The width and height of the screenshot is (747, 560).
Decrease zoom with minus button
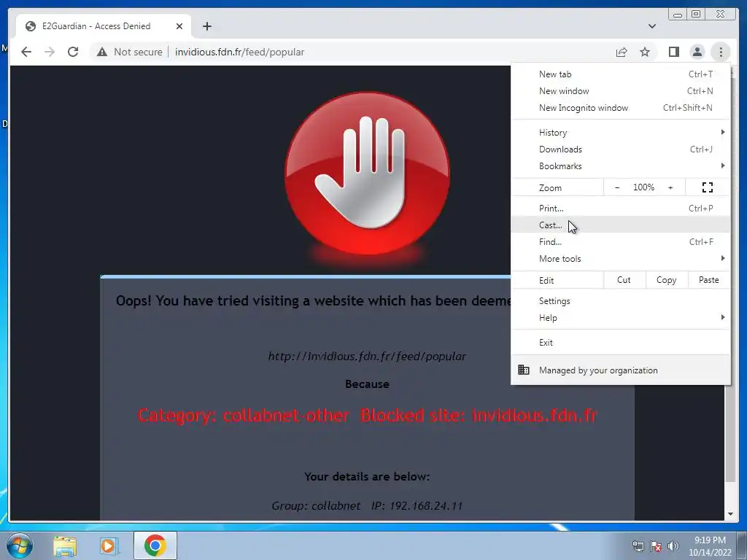coord(617,187)
